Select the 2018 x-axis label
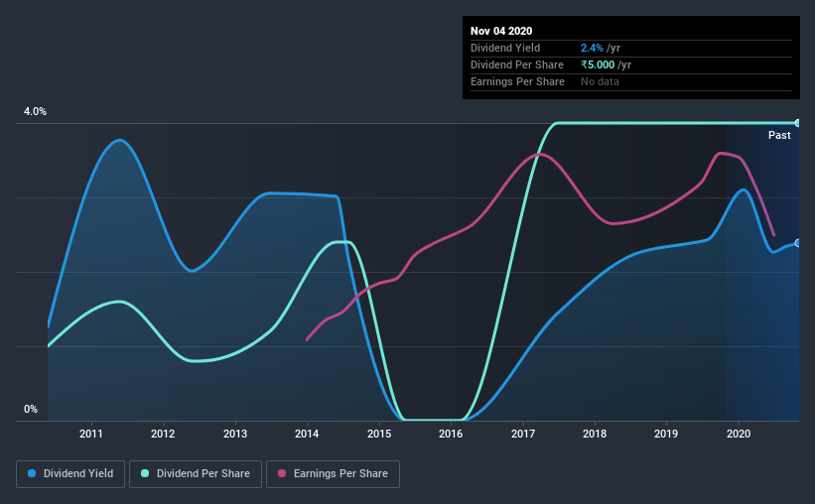Screen dimensions: 815x504 click(x=595, y=434)
